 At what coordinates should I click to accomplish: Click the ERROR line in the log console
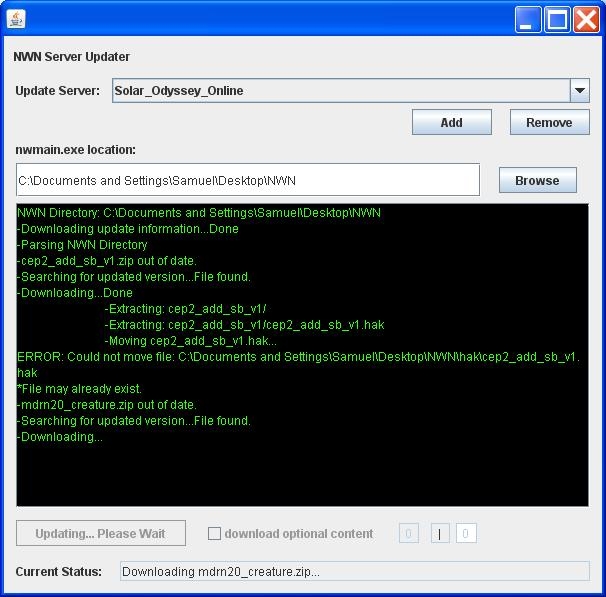point(297,357)
